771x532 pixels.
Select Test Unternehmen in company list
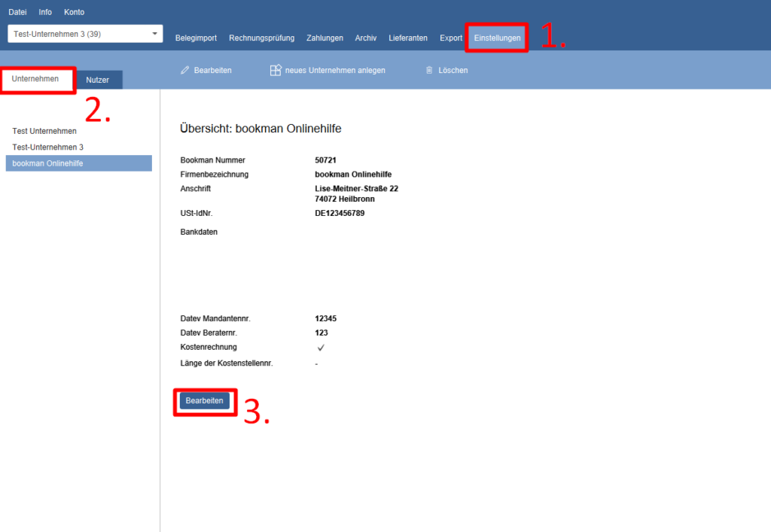point(78,131)
